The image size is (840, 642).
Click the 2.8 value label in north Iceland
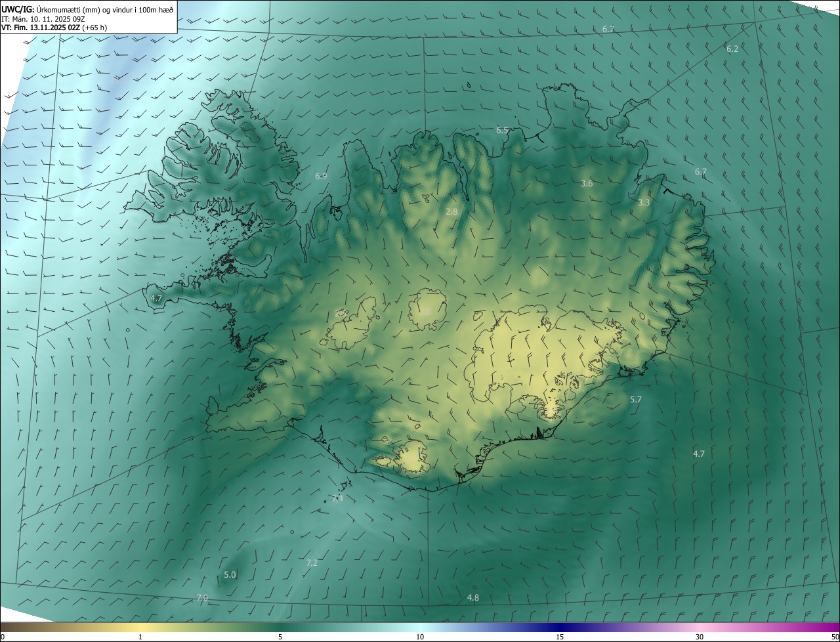click(x=451, y=212)
